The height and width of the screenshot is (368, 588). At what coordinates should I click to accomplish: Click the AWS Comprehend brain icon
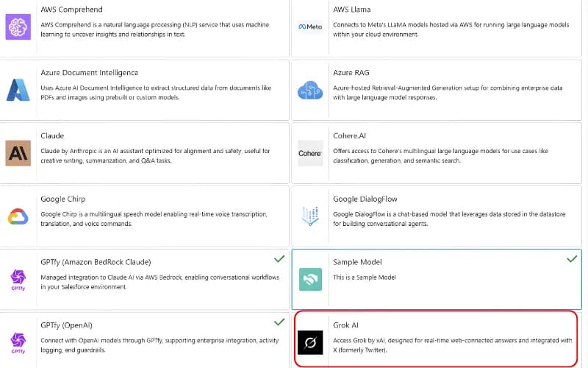coord(18,27)
